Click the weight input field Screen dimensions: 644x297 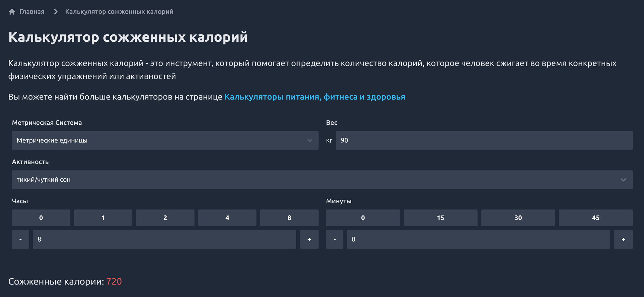tap(484, 140)
